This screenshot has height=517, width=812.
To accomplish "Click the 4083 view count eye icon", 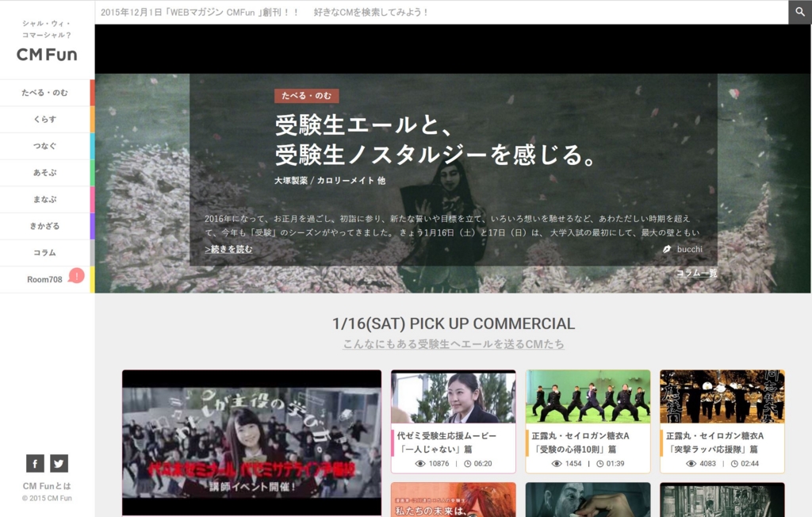I will coord(691,464).
